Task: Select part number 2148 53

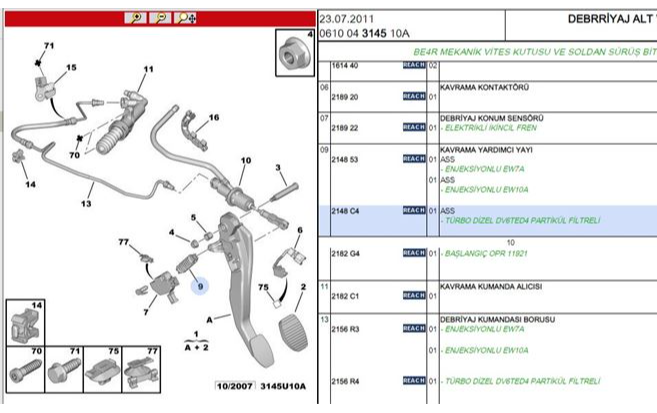Action: [344, 160]
